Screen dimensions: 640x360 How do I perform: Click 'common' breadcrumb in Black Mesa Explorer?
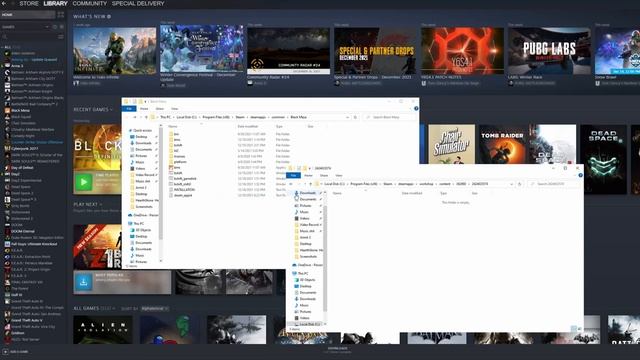278,117
